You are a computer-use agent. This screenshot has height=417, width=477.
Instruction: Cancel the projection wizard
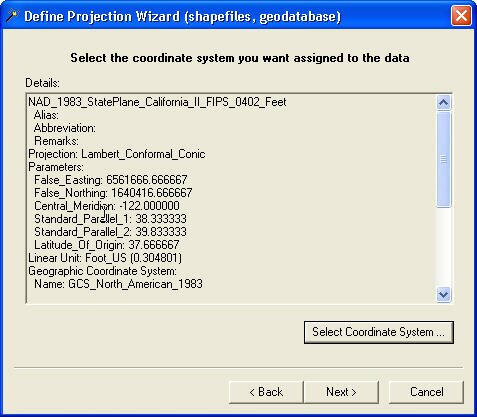(426, 392)
